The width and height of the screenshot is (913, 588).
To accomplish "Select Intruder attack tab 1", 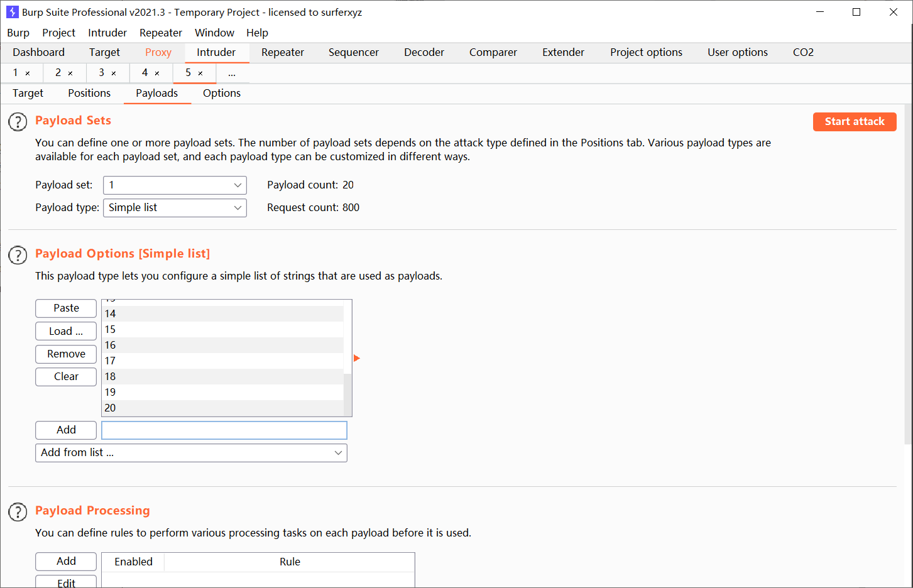I will pyautogui.click(x=15, y=73).
